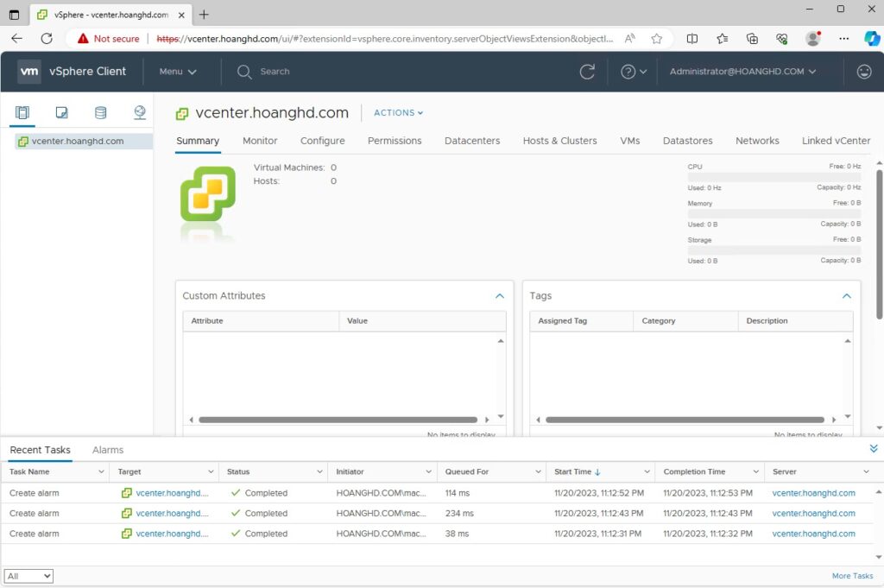Open Networking inventory view icon
884x588 pixels.
(140, 113)
